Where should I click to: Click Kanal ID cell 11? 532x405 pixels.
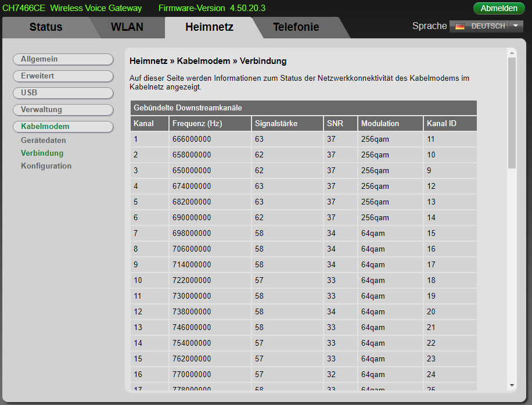[450, 139]
